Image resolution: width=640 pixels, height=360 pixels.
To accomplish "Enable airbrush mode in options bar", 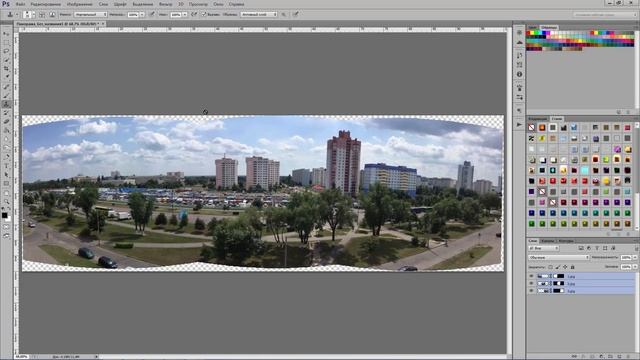I will [194, 14].
